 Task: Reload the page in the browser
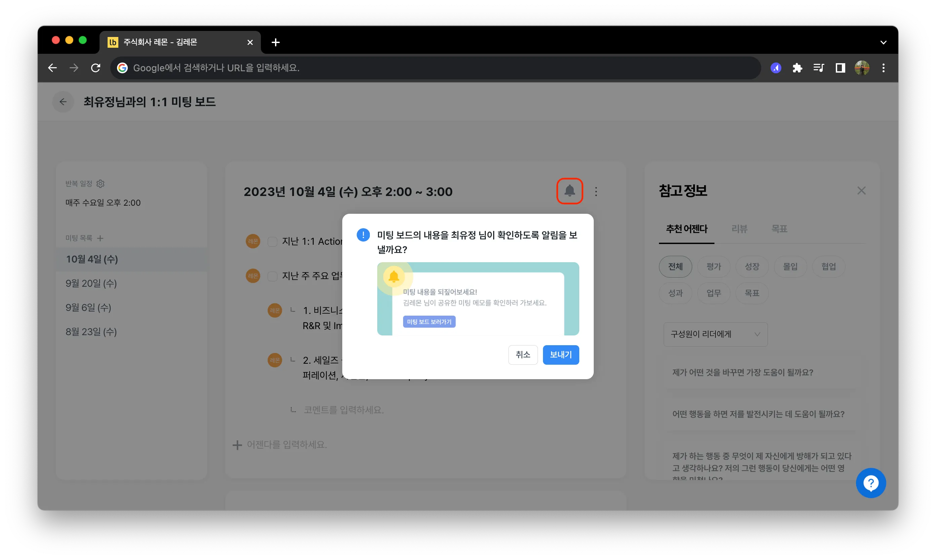(x=95, y=68)
